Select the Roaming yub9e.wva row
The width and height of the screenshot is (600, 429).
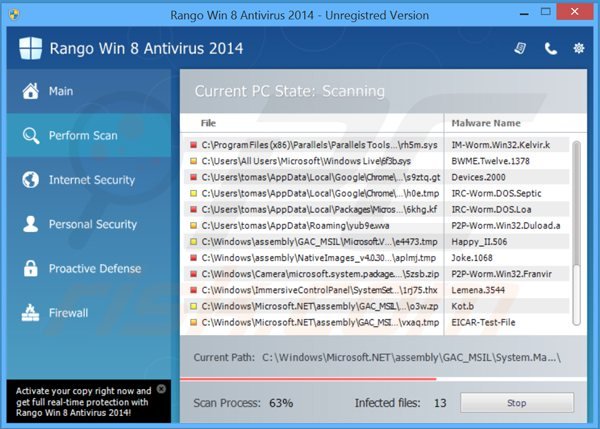[377, 225]
